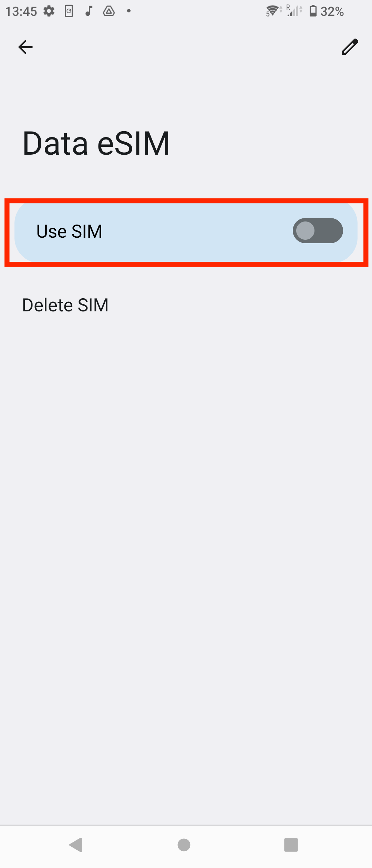Tap the SIM card notification icon
Image resolution: width=372 pixels, height=868 pixels.
pos(69,11)
